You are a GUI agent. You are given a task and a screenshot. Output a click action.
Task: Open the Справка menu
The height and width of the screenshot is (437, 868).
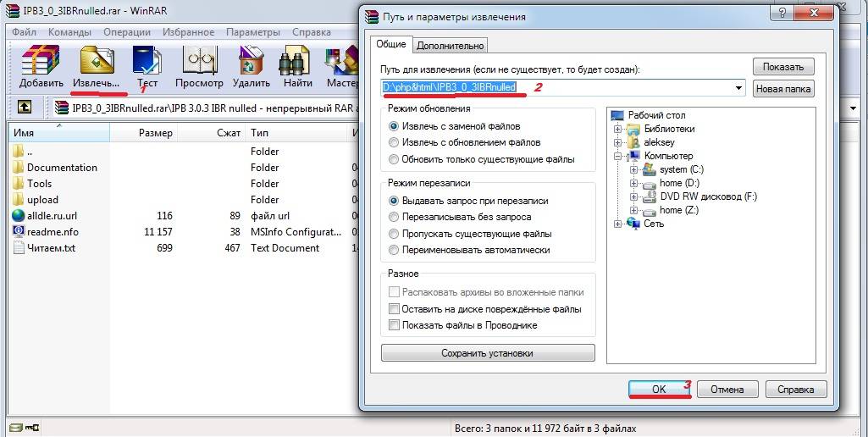[312, 32]
